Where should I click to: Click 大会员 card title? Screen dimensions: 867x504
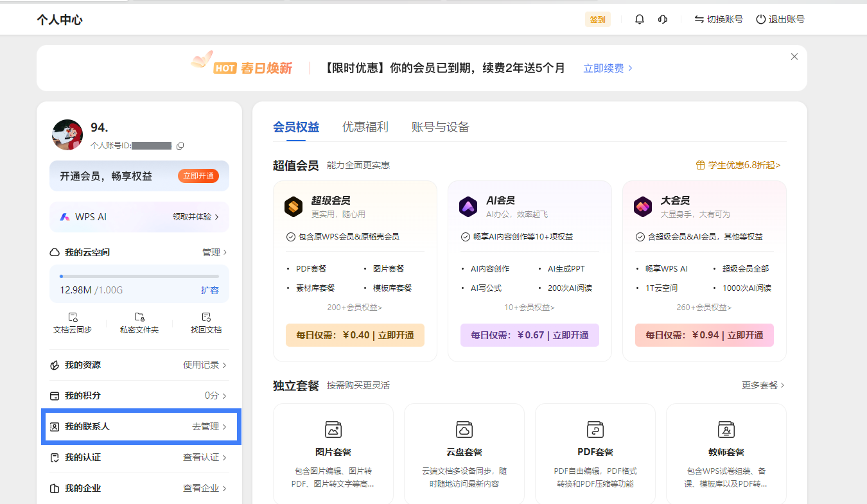(676, 200)
